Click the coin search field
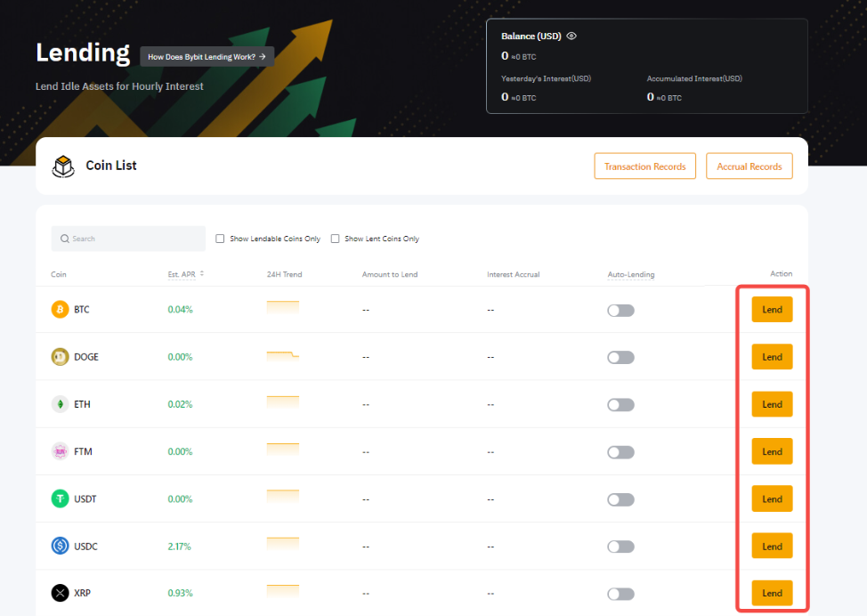Image resolution: width=867 pixels, height=616 pixels. 128,239
